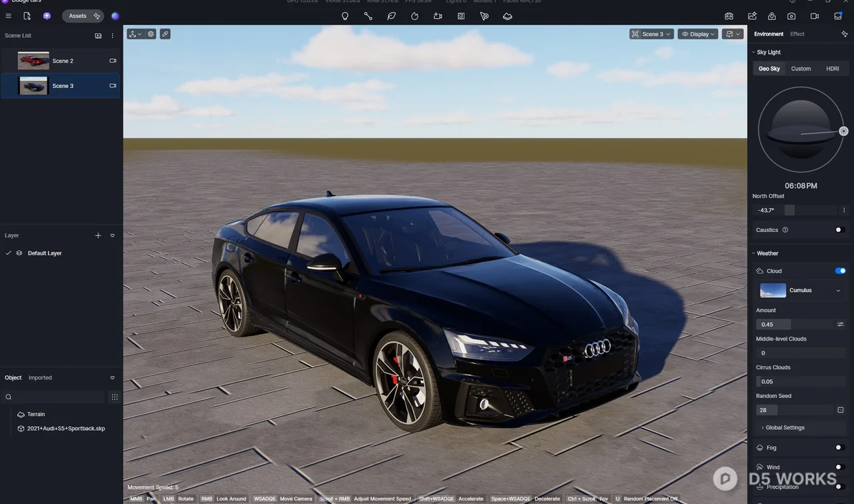The height and width of the screenshot is (504, 854).
Task: Open the purple AI assistant icon
Action: click(x=47, y=16)
